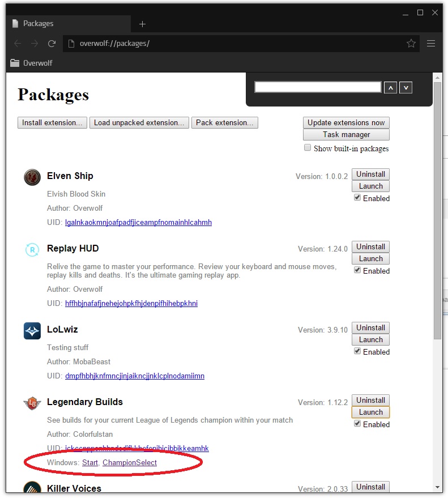448x498 pixels.
Task: Open the Replay HUD UID link
Action: (131, 303)
